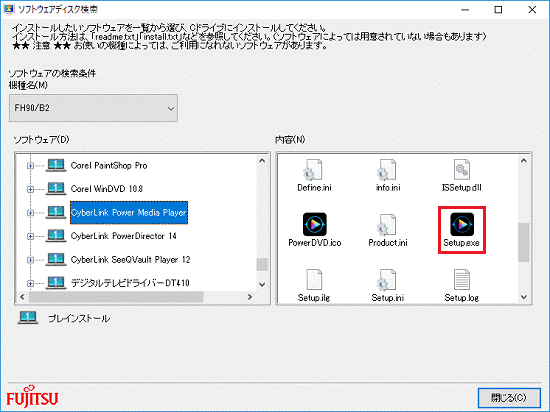Select the PowerDVD.ico file icon
The image size is (550, 412).
pyautogui.click(x=315, y=224)
